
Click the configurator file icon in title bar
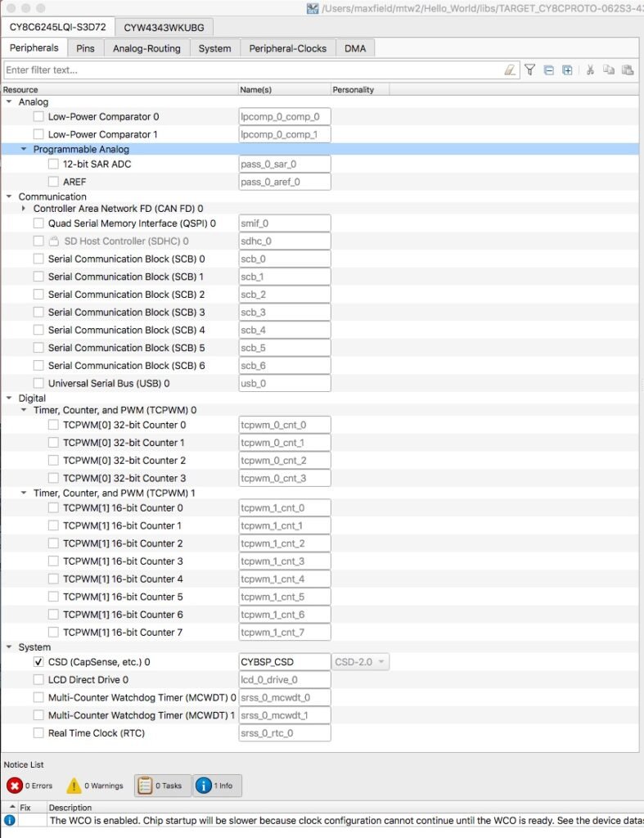(x=313, y=8)
